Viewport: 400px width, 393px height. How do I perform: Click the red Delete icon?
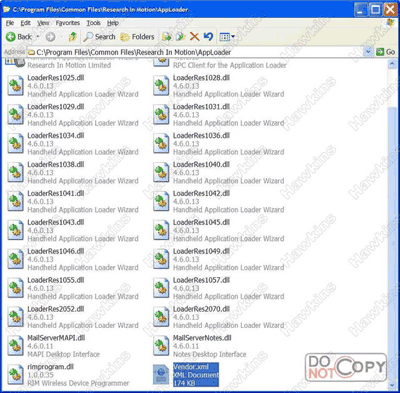[194, 37]
